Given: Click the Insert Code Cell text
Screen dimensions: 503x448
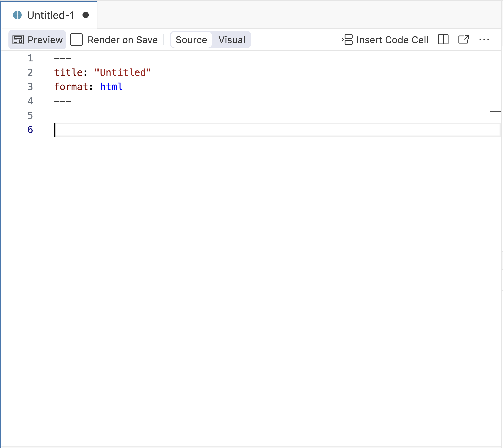Looking at the screenshot, I should [392, 40].
